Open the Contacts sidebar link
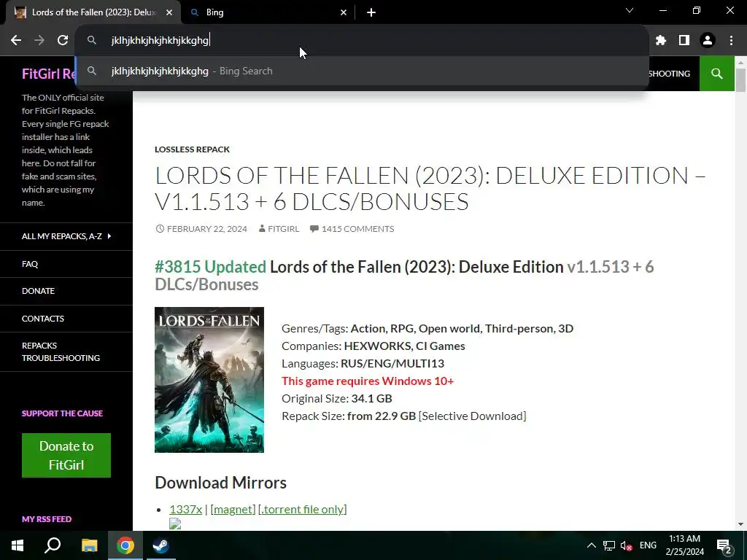The height and width of the screenshot is (560, 747). click(66, 319)
